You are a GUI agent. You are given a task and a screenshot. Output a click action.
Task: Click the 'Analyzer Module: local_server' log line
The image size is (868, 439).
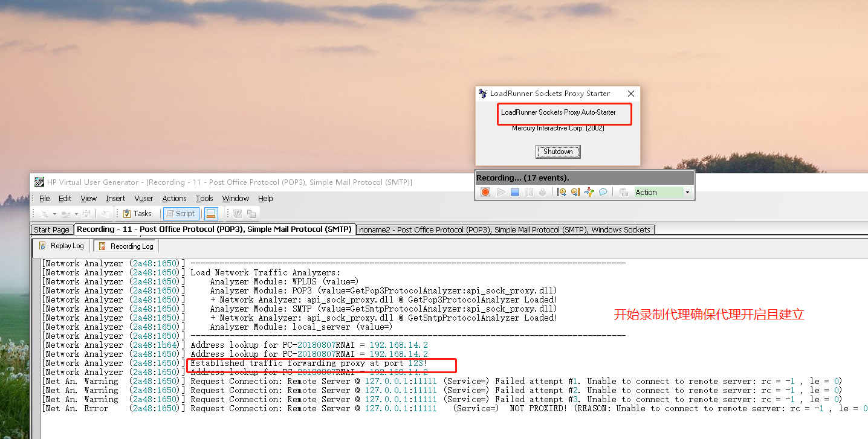pos(301,327)
